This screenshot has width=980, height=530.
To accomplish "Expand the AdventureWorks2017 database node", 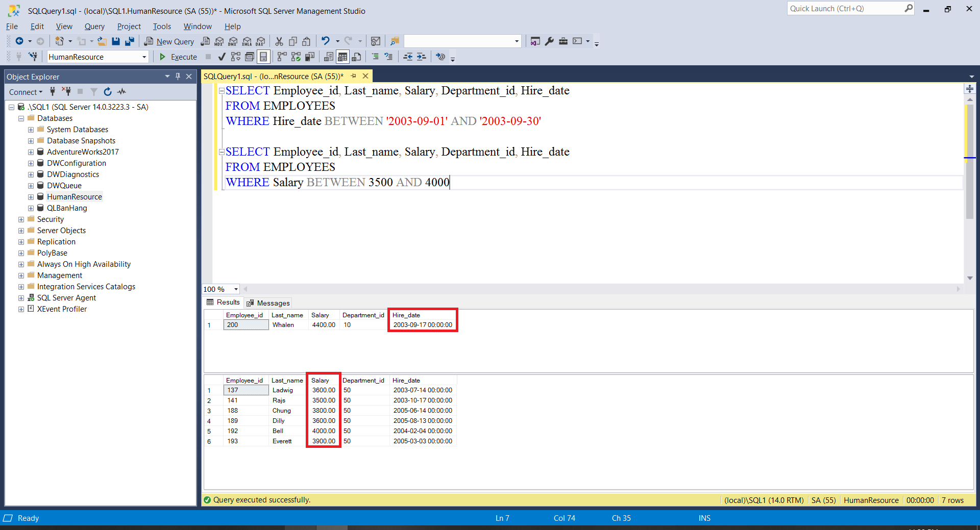I will (x=31, y=152).
